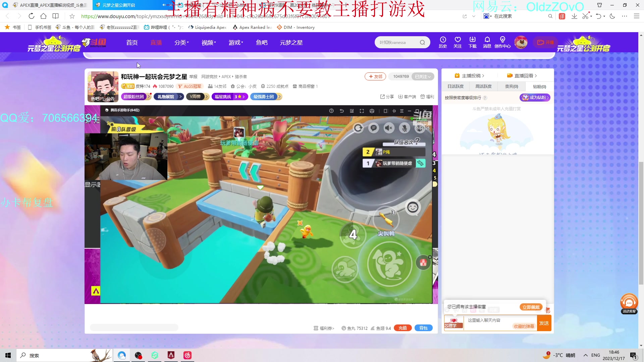Click the 分享 share icon
The image size is (644, 362).
[x=387, y=97]
